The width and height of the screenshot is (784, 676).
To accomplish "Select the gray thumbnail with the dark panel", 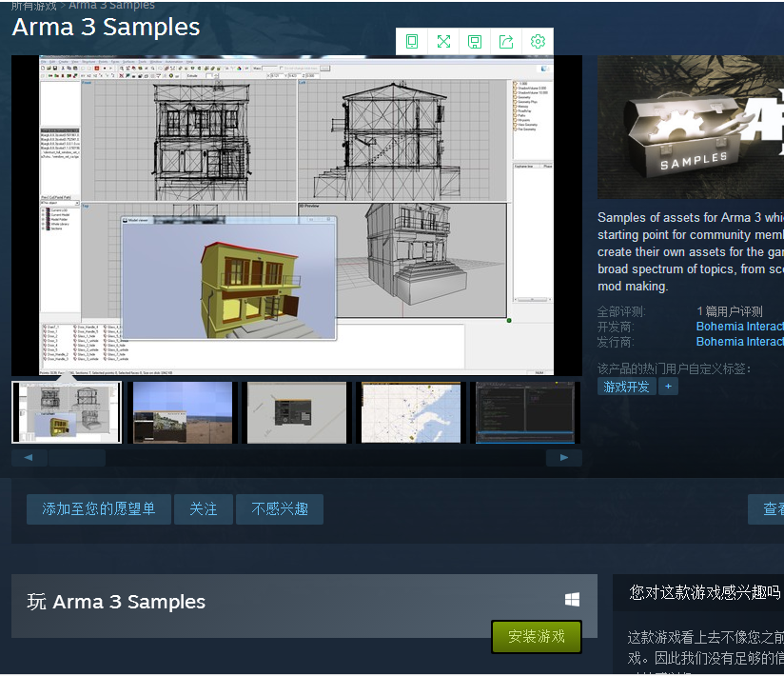I will coord(297,412).
